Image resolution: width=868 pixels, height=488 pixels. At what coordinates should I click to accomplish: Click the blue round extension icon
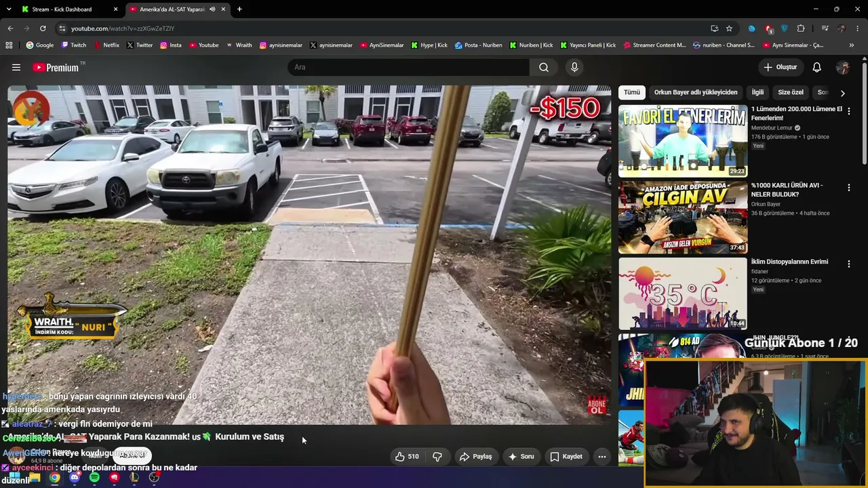pos(751,28)
